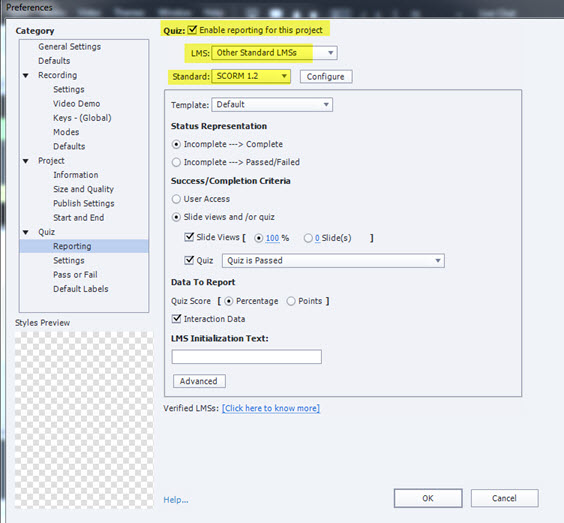Uncheck Enable reporting for this project
The image size is (564, 523).
pyautogui.click(x=192, y=29)
